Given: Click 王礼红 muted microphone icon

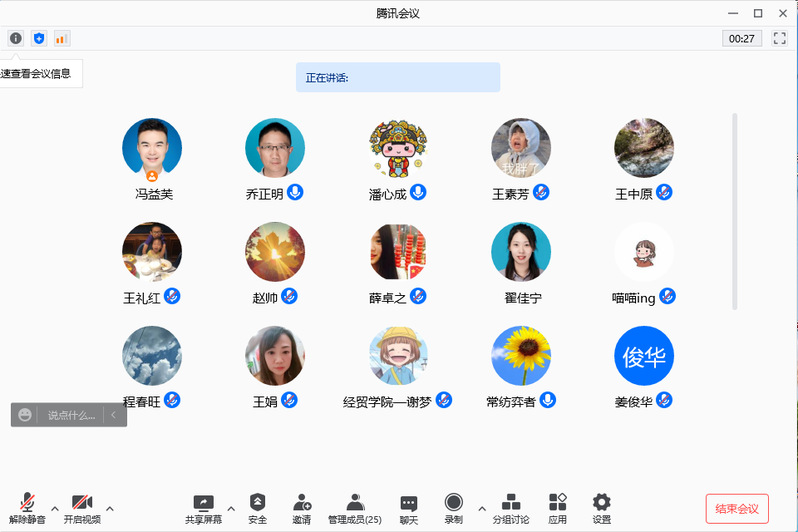Looking at the screenshot, I should (x=172, y=296).
